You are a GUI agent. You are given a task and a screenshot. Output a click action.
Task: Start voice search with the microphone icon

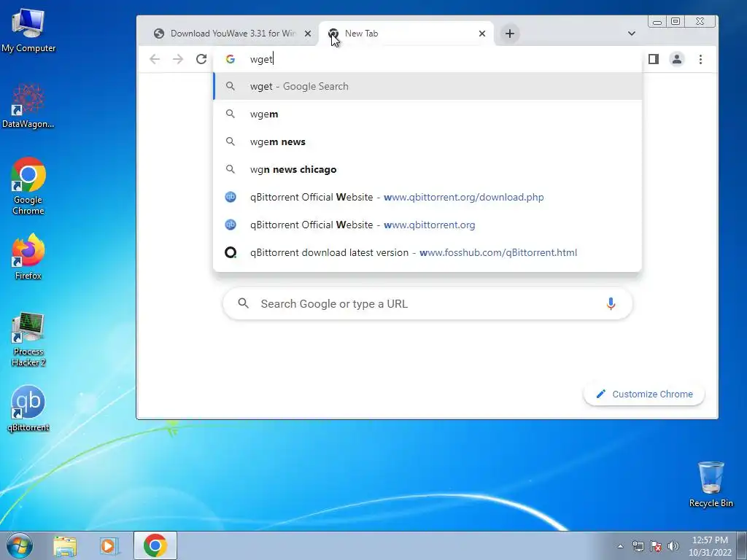(611, 303)
